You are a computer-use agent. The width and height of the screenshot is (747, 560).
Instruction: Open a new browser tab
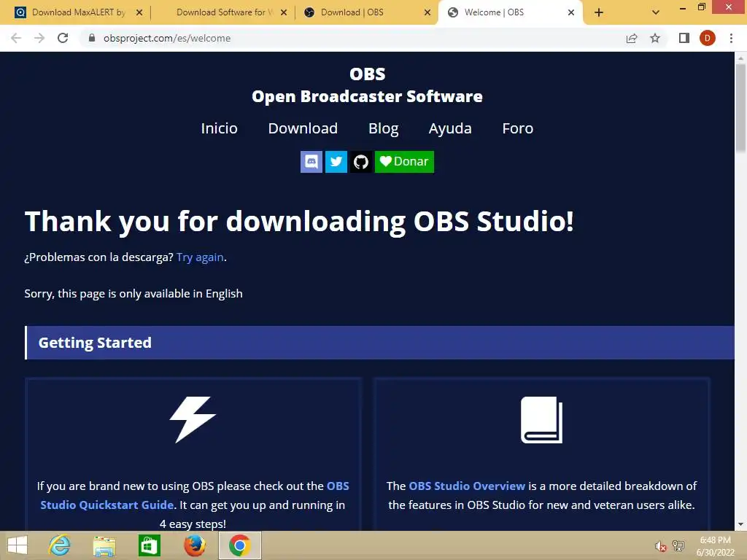coord(599,12)
